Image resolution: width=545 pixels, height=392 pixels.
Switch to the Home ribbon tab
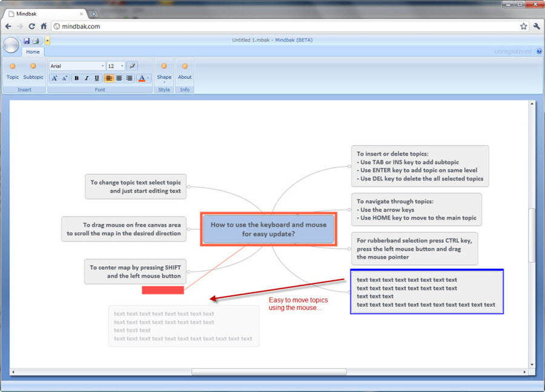click(33, 52)
